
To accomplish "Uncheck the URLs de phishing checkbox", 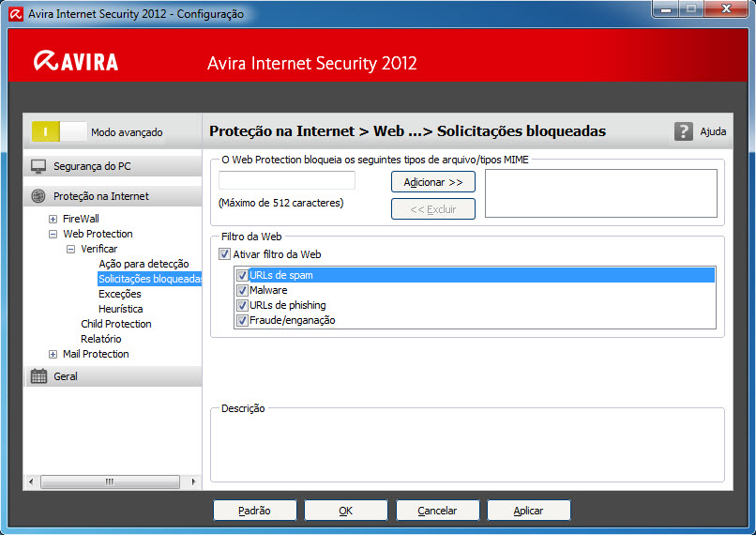I will (x=243, y=305).
